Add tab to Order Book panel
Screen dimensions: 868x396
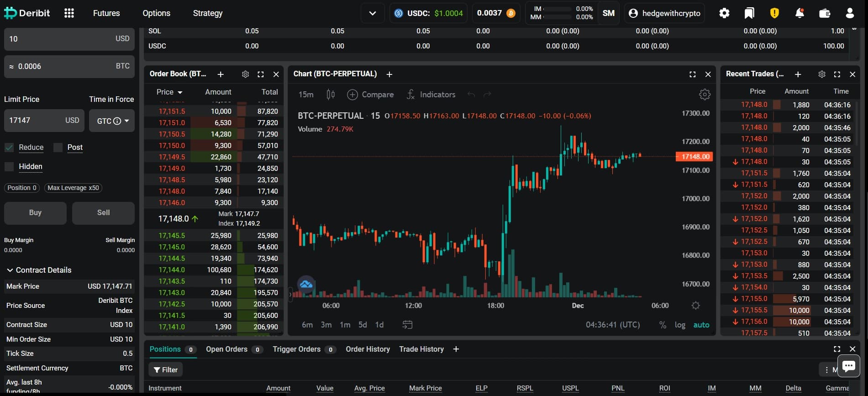click(x=221, y=74)
